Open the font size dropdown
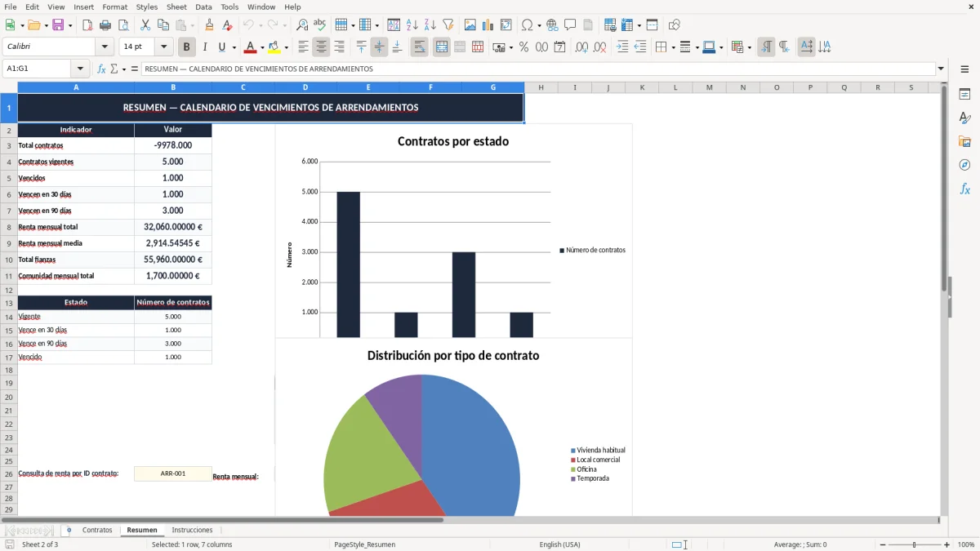The height and width of the screenshot is (551, 980). coord(163,47)
